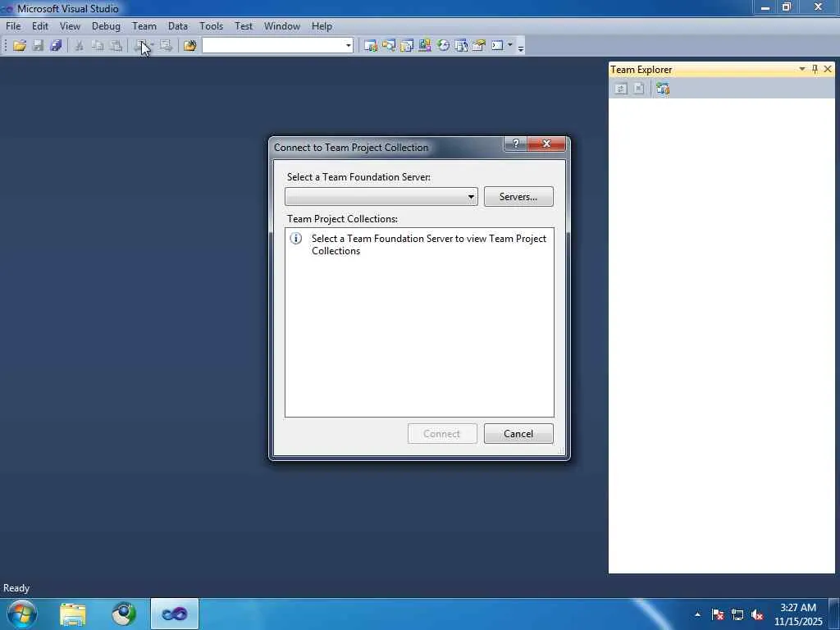
Task: Click the Find in Files folder icon
Action: point(189,46)
